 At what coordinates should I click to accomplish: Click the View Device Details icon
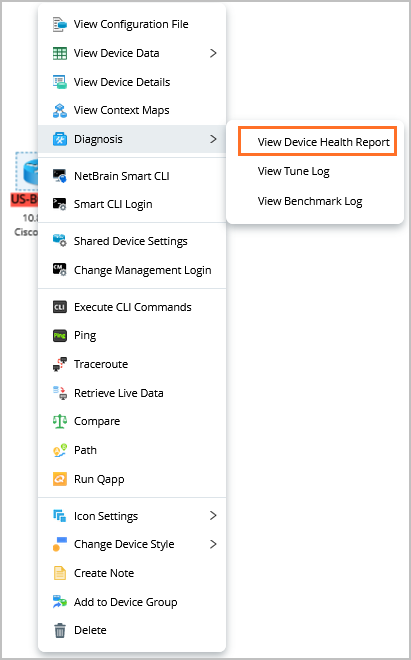(60, 82)
